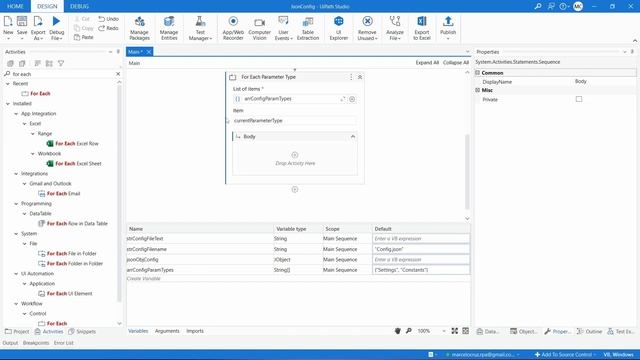Collapse the Common properties section

tap(478, 73)
